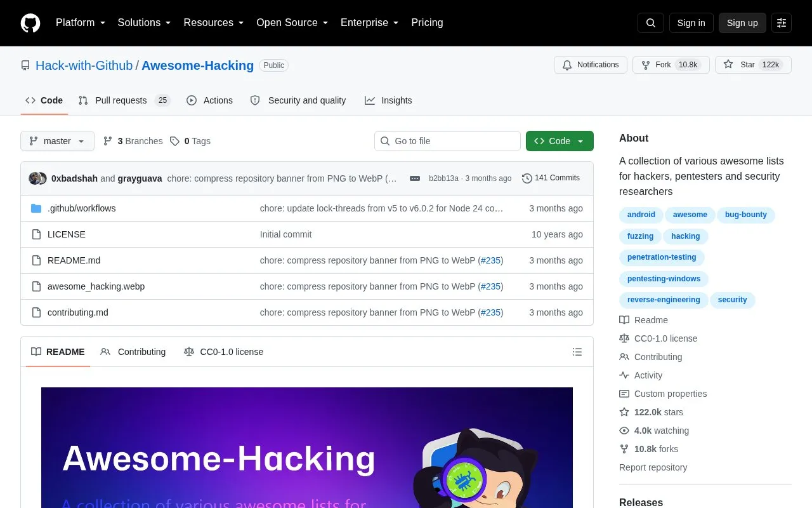This screenshot has width=812, height=508.
Task: Click the Go to file search field
Action: (447, 141)
